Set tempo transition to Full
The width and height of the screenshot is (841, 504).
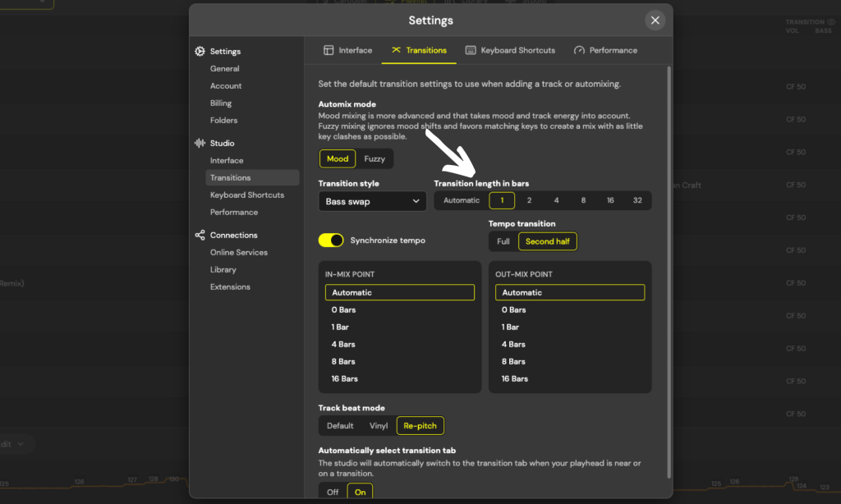tap(503, 241)
